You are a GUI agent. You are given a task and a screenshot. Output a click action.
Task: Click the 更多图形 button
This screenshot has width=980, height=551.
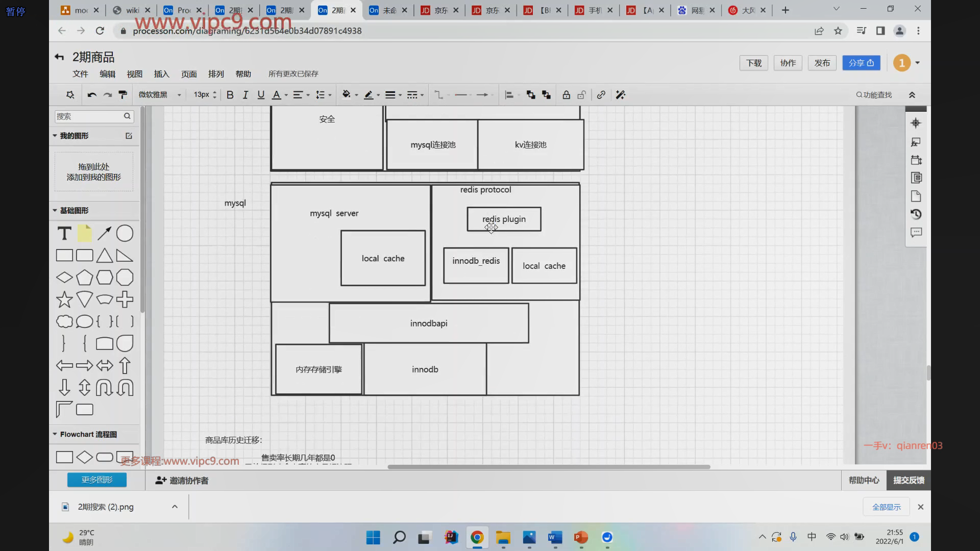97,480
